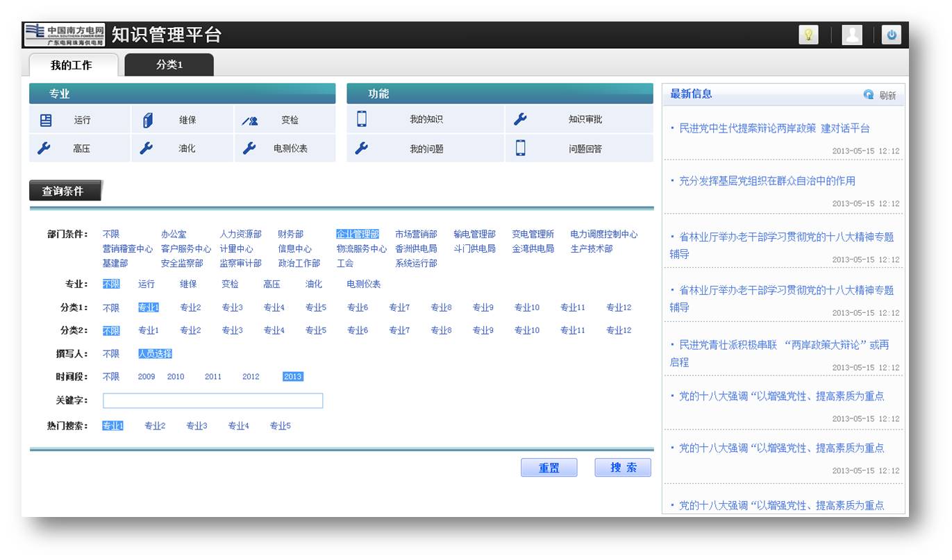952x560 pixels.
Task: Select 物流服务中心 department filter
Action: pos(362,248)
